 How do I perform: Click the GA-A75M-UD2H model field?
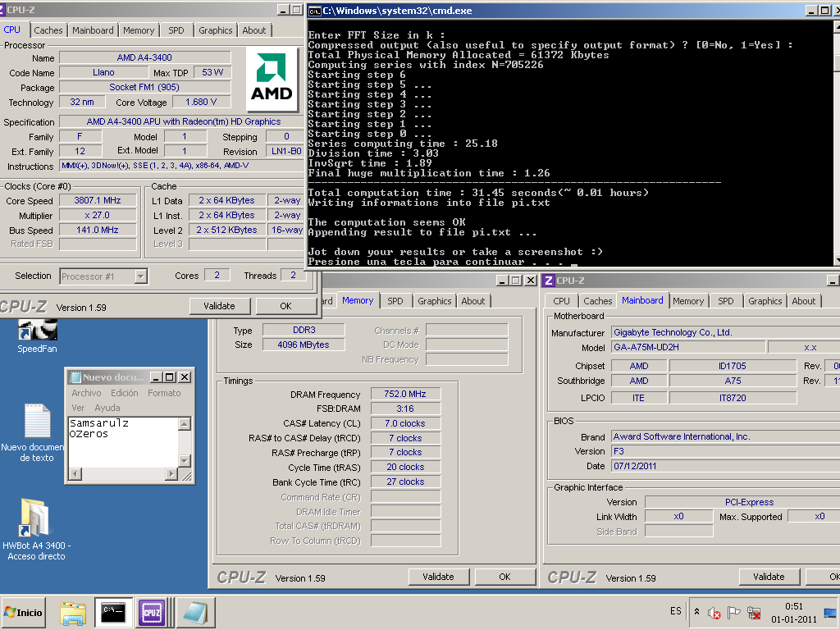click(x=688, y=347)
